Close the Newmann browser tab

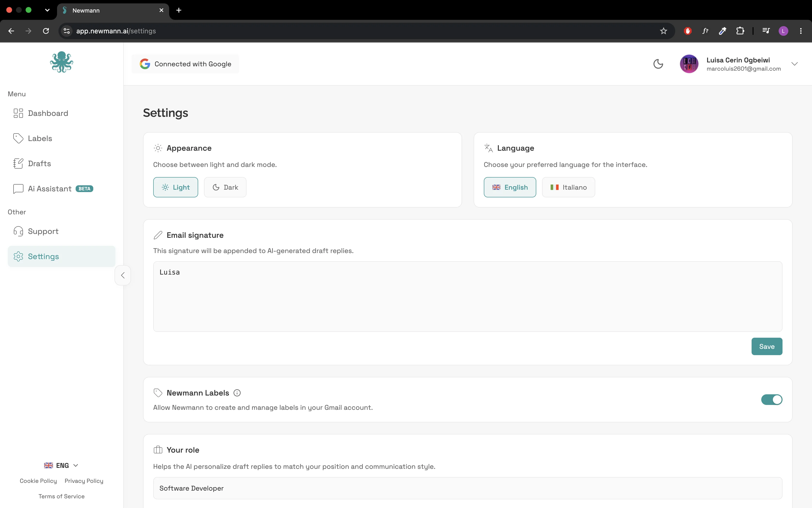pyautogui.click(x=161, y=10)
